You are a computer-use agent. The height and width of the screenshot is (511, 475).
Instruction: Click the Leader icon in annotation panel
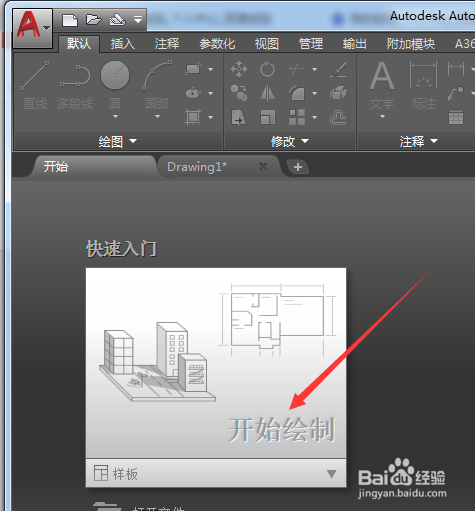click(456, 93)
